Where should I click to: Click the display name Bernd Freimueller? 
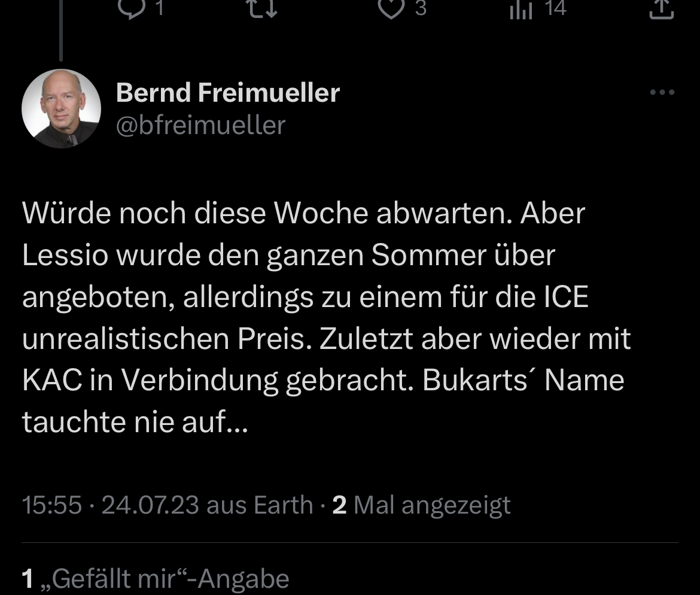click(x=227, y=93)
